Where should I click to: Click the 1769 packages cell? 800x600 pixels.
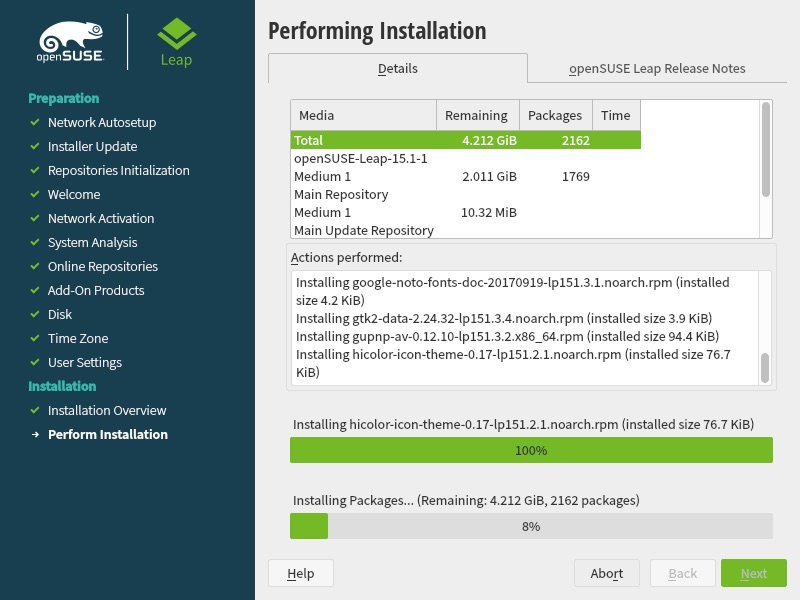pos(576,177)
